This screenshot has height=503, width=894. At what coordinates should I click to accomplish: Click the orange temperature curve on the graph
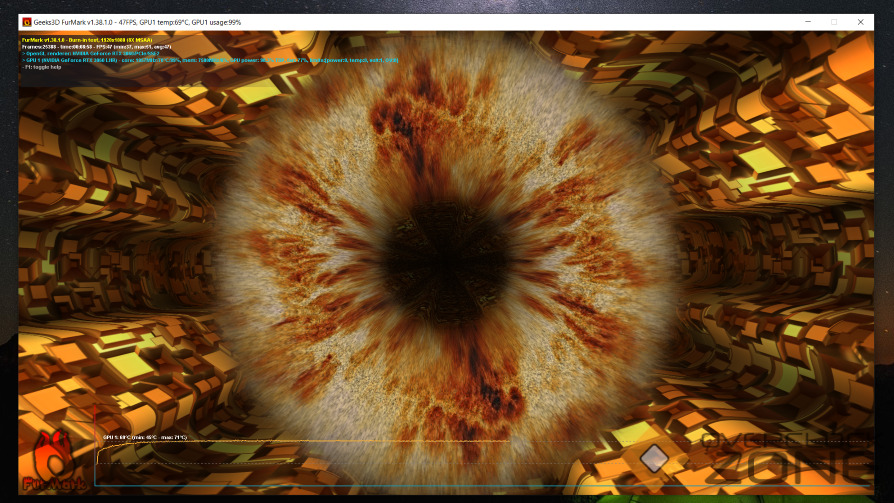(302, 441)
